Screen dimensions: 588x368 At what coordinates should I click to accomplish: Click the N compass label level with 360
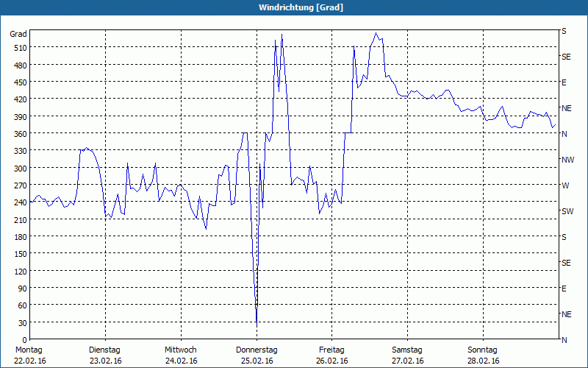[564, 134]
